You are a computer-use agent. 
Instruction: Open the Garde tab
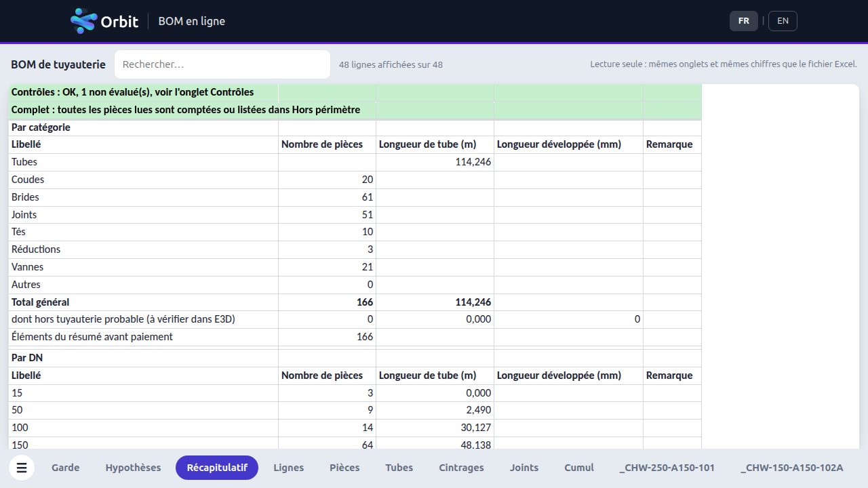(x=65, y=468)
